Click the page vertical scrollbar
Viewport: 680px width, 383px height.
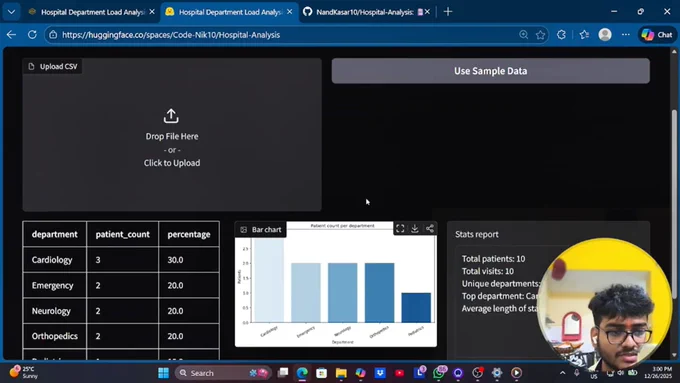coord(674,204)
